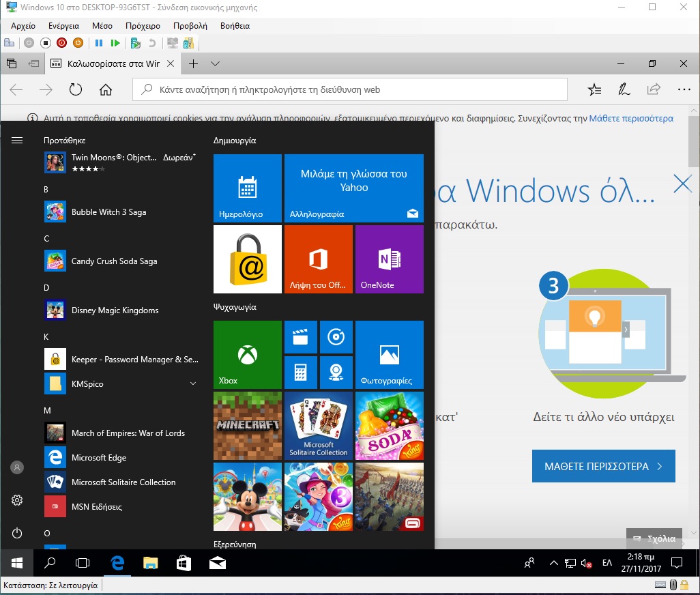This screenshot has width=700, height=595.
Task: Open the user account icon in Start
Action: [x=17, y=467]
